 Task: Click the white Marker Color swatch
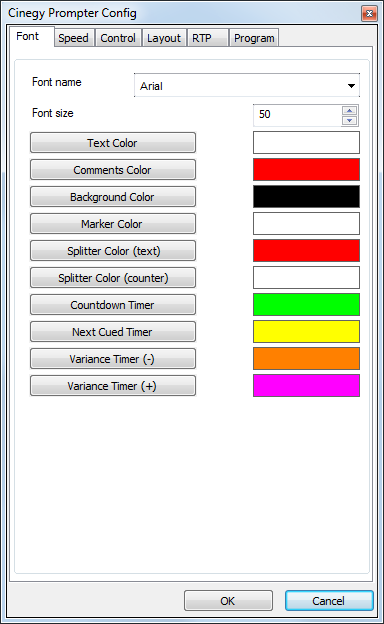coord(306,224)
